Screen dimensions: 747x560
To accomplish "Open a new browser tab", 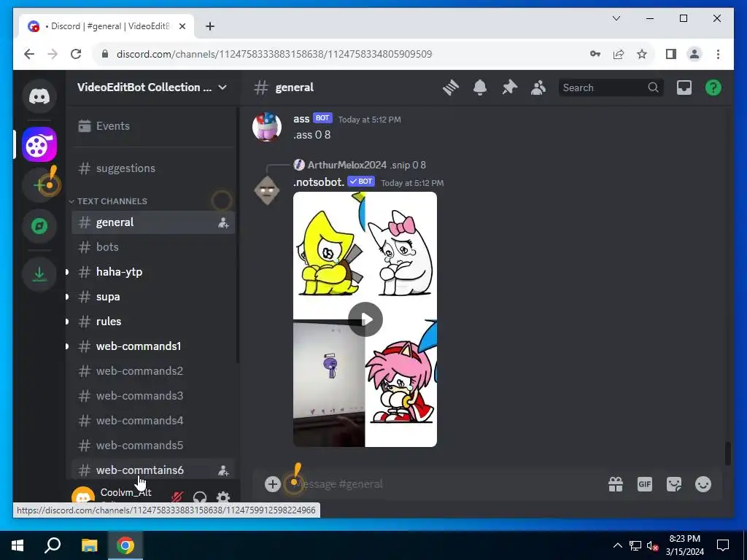I will coord(210,26).
